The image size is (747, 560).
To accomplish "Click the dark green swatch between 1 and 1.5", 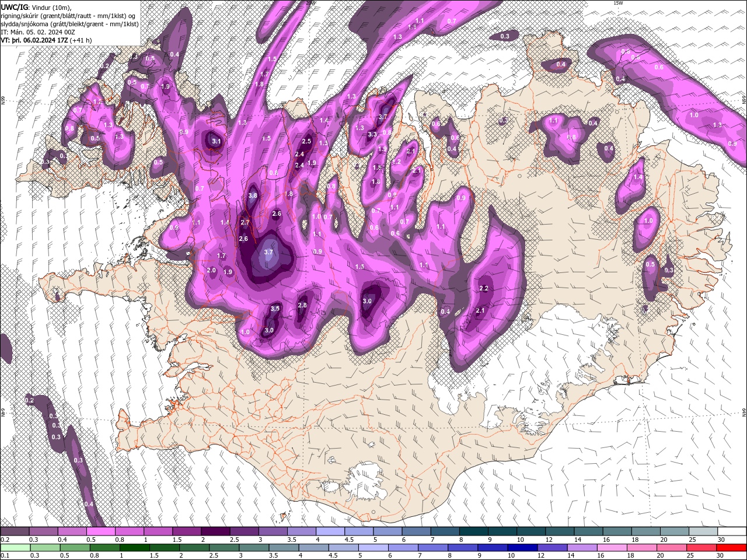I will point(135,547).
